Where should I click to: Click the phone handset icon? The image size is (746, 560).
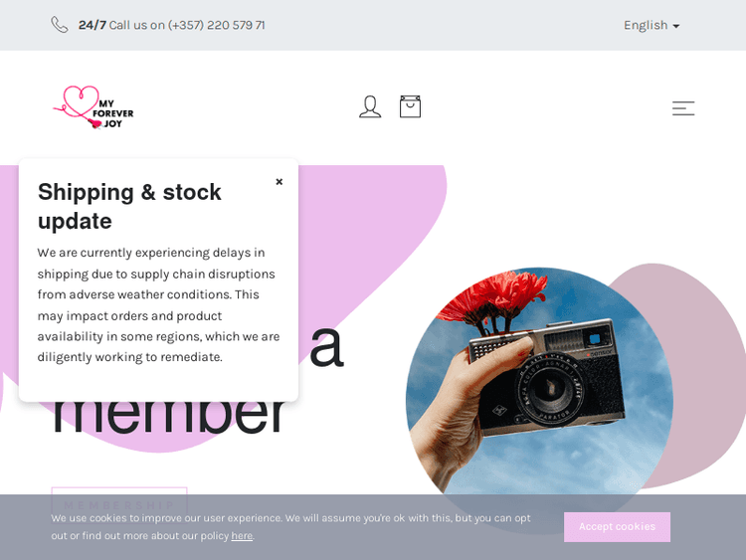pyautogui.click(x=60, y=25)
